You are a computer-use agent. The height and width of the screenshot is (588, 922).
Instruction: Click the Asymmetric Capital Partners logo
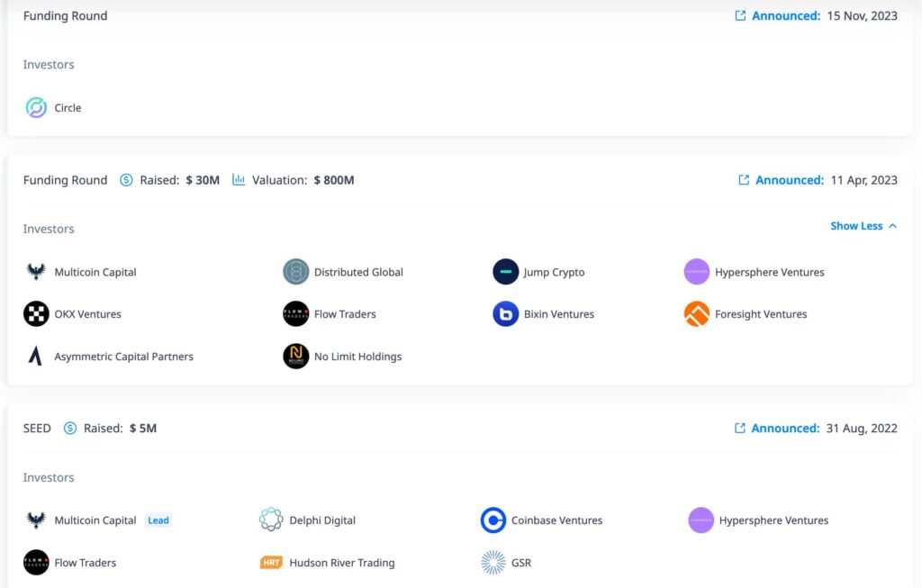[35, 357]
